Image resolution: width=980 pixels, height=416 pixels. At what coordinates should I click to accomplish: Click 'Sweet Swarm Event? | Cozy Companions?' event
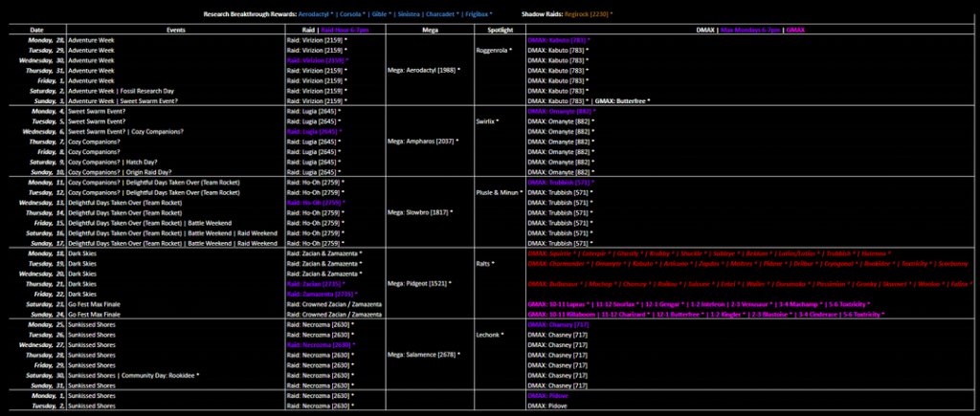125,131
